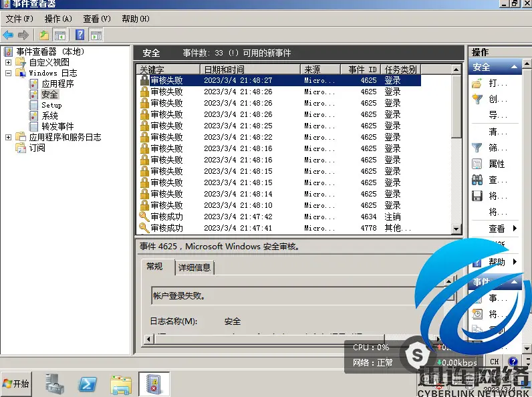Click the filter current log funnel icon (筛...)
Image resolution: width=532 pixels, height=397 pixels.
point(477,148)
